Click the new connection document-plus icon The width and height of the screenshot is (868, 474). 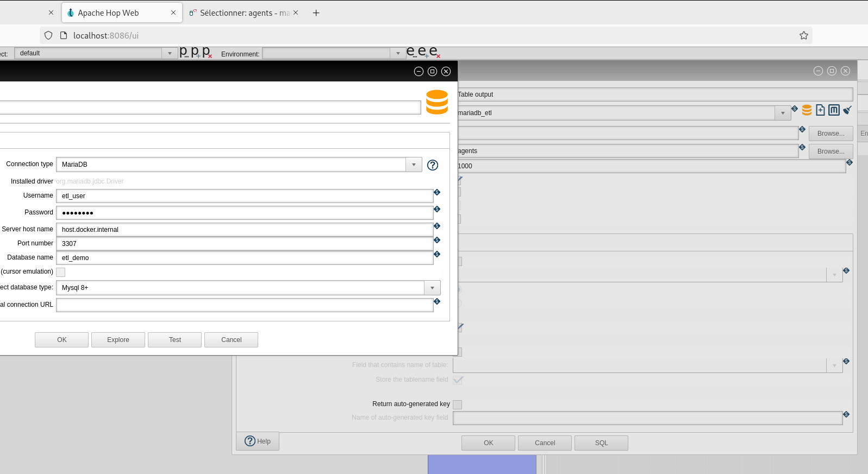pyautogui.click(x=820, y=110)
